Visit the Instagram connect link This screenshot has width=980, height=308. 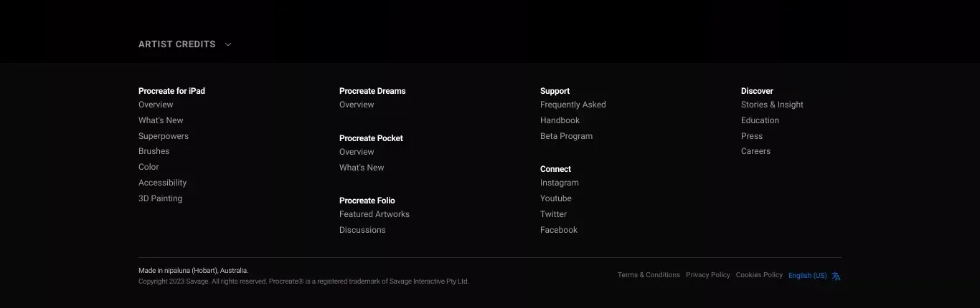pyautogui.click(x=560, y=183)
